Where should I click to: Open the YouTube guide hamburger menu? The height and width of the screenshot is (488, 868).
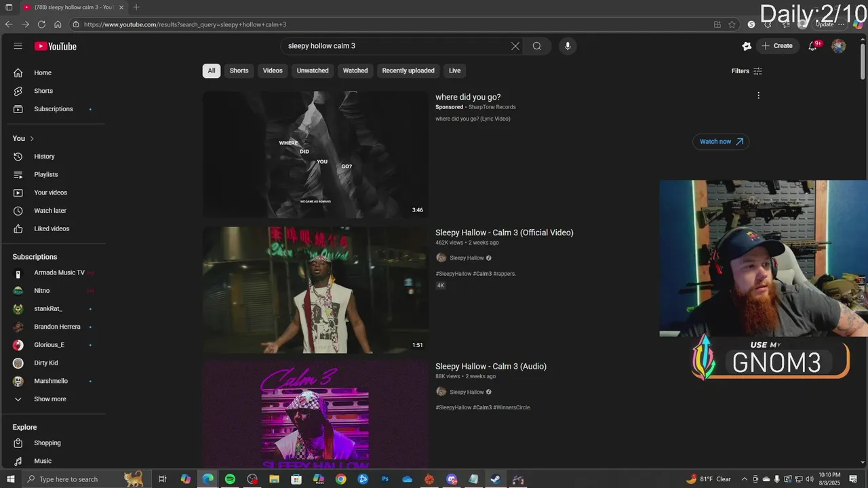18,46
